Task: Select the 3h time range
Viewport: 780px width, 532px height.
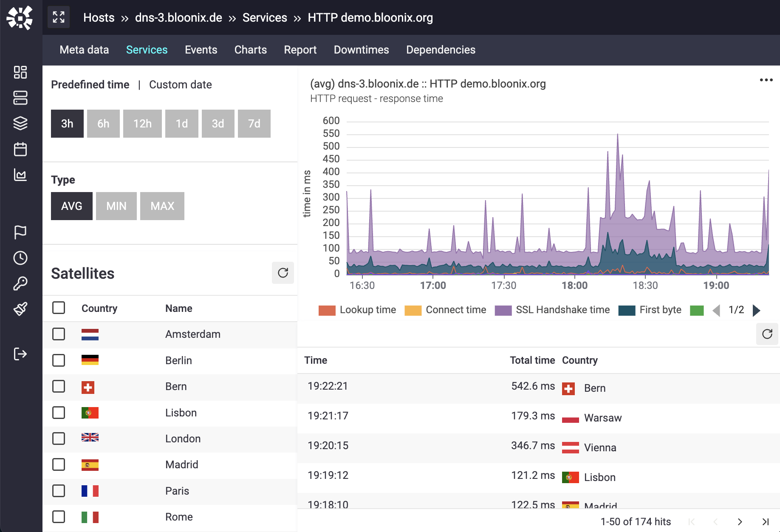Action: pyautogui.click(x=67, y=124)
